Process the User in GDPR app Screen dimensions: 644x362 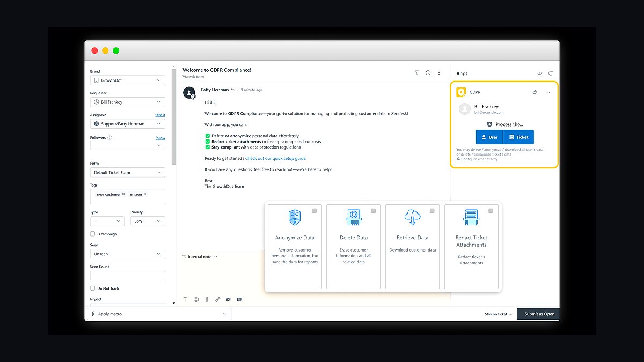489,137
